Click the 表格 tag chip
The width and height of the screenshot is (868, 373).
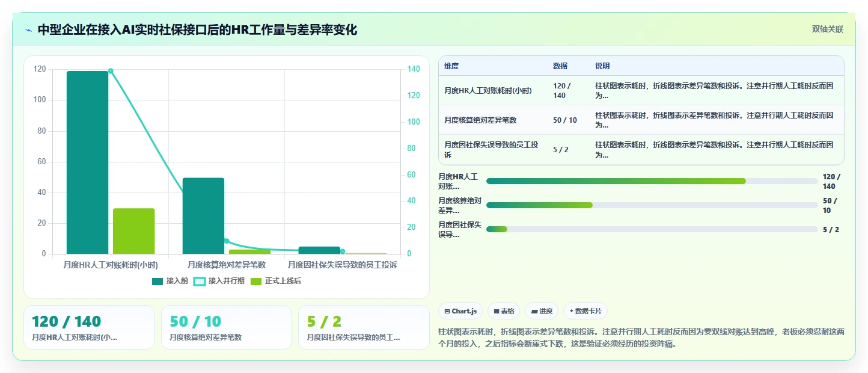[x=504, y=311]
